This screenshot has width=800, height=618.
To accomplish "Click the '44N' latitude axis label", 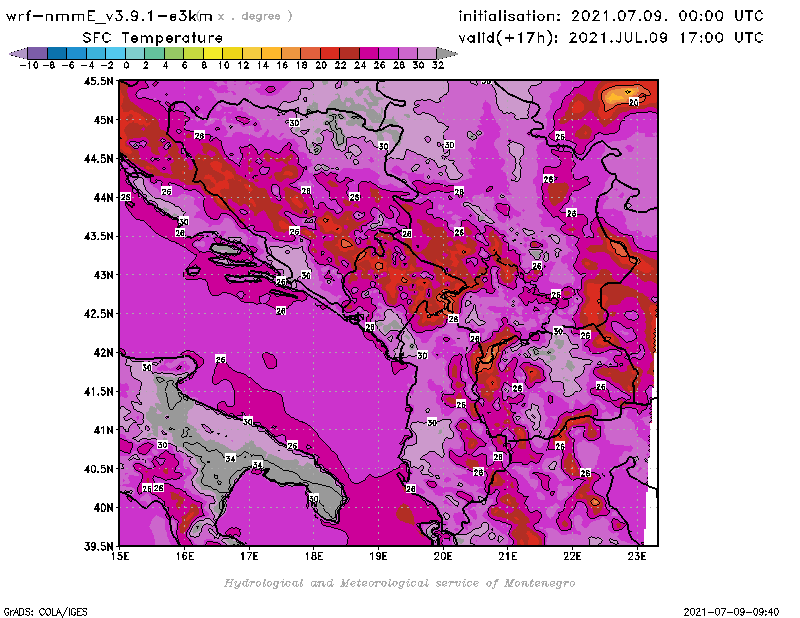I will point(103,197).
